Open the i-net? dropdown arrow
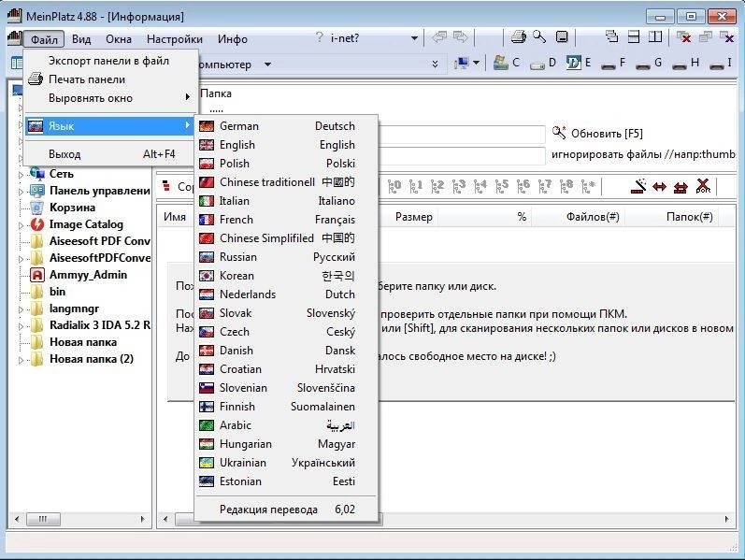 414,38
